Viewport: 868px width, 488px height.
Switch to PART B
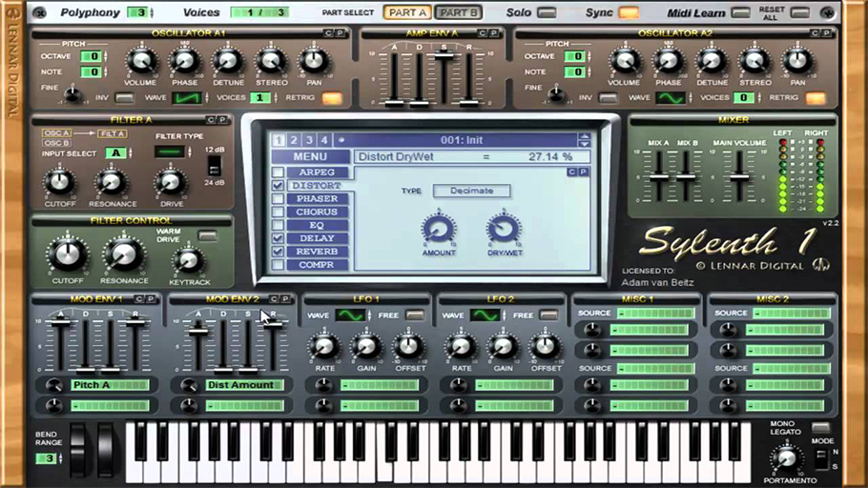click(458, 12)
